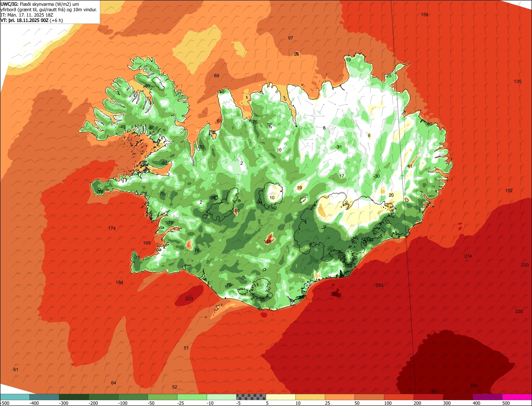Click the map value 148 on land
The image size is (532, 406).
268,242
